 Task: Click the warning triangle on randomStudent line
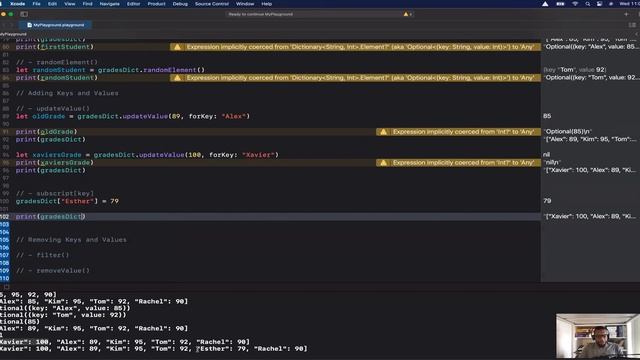coord(177,78)
